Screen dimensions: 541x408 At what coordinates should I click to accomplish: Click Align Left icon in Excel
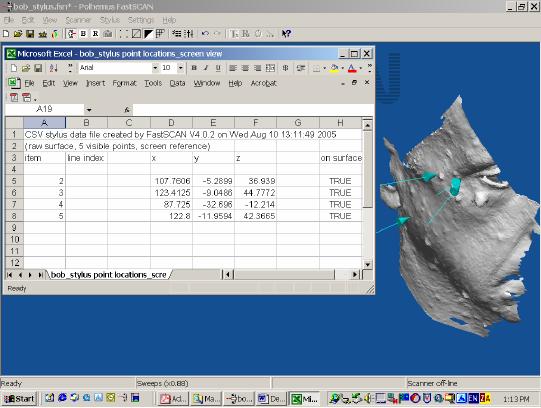point(233,68)
